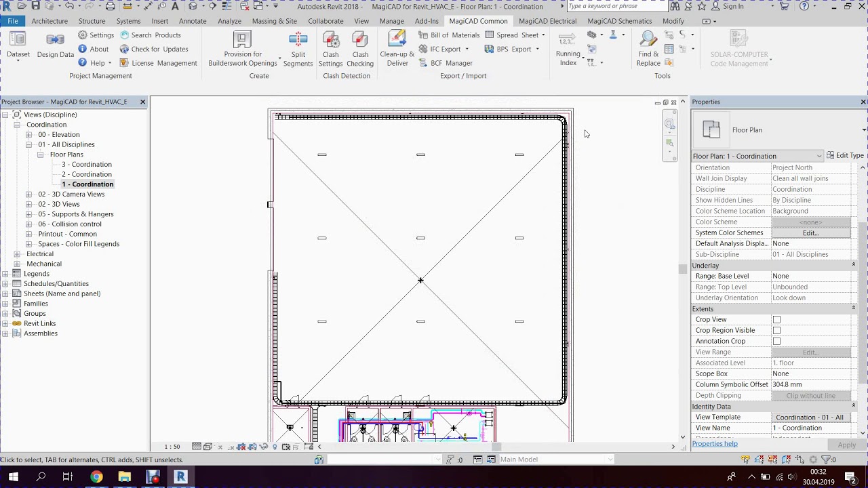Screen dimensions: 868x488
Task: Open Clash Settings
Action: click(330, 49)
